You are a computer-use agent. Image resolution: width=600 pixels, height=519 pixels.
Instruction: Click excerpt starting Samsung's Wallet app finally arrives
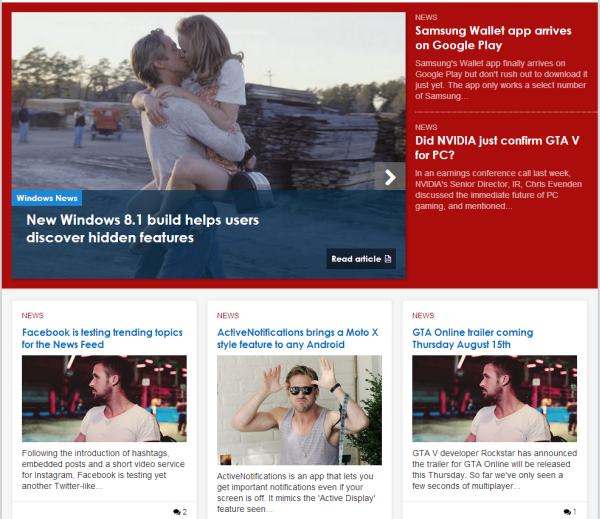(501, 80)
